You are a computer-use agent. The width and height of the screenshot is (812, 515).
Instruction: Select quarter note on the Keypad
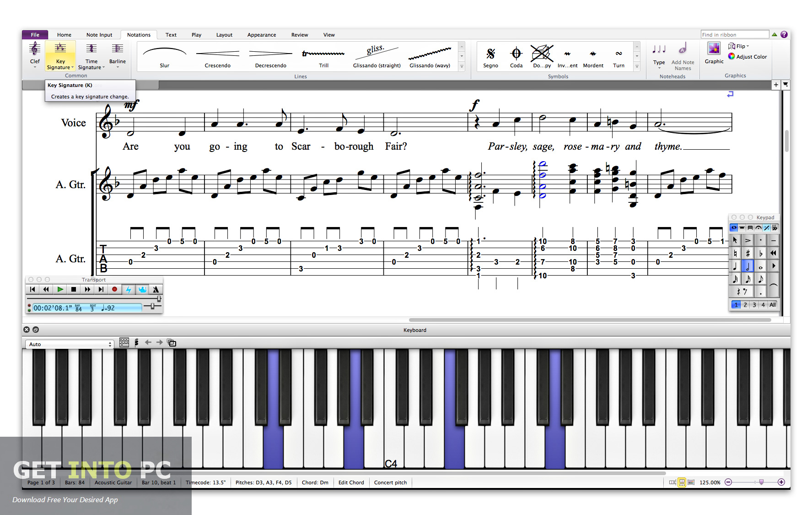[x=735, y=266]
